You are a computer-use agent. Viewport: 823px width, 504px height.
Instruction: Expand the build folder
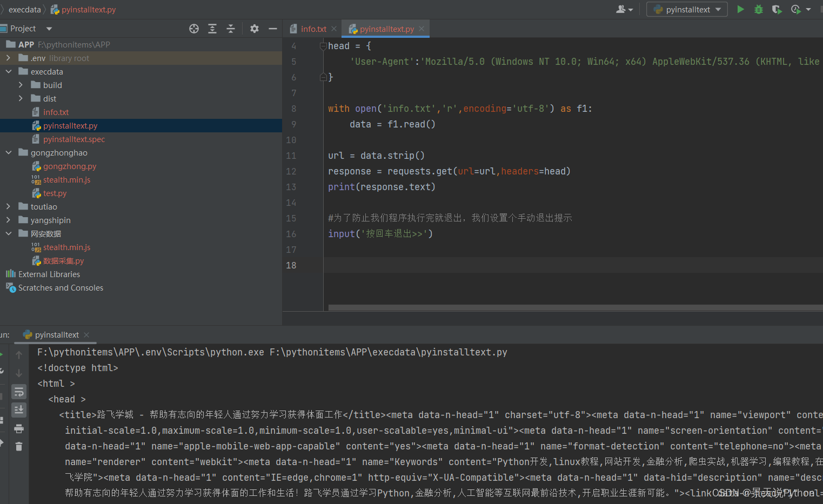pyautogui.click(x=21, y=85)
